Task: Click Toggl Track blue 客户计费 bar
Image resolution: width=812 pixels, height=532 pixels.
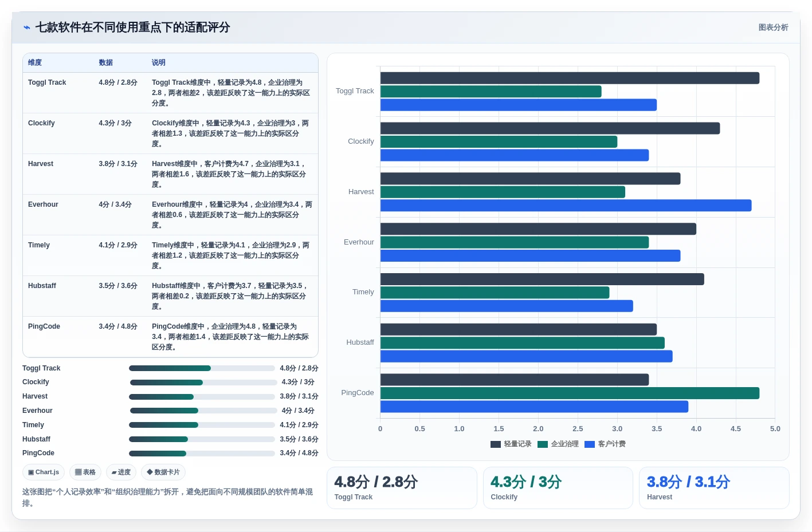Action: tap(519, 105)
